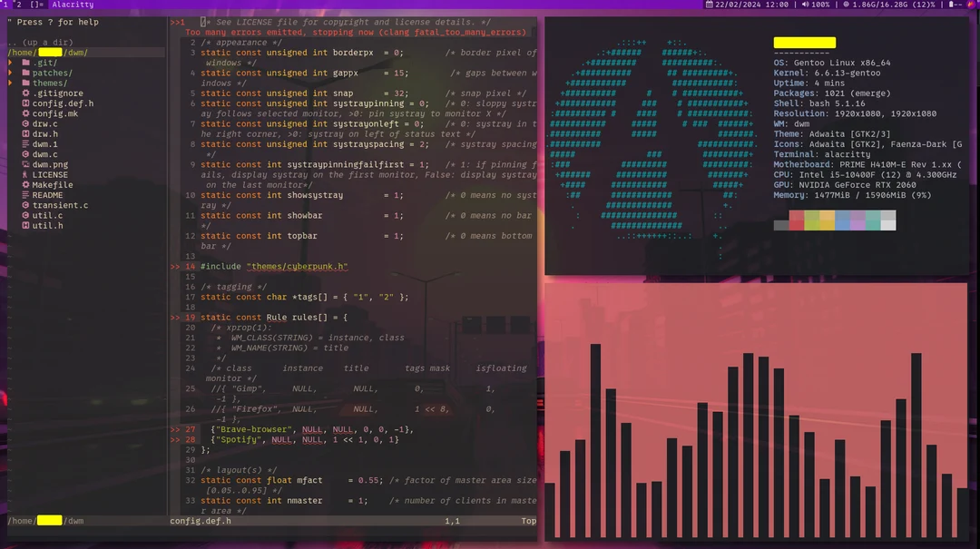Screen dimensions: 980x549
Task: Click the C source icon beside drw.c
Action: 24,123
